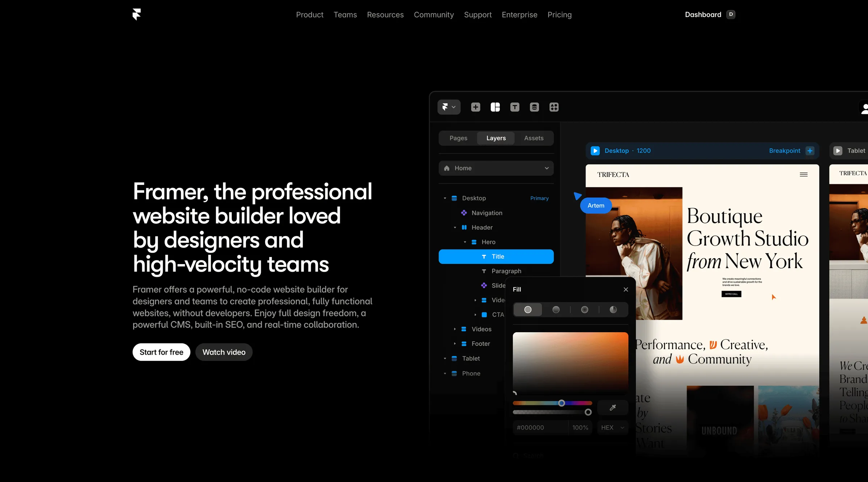Collapse the Hero layer
868x482 pixels.
coord(465,242)
